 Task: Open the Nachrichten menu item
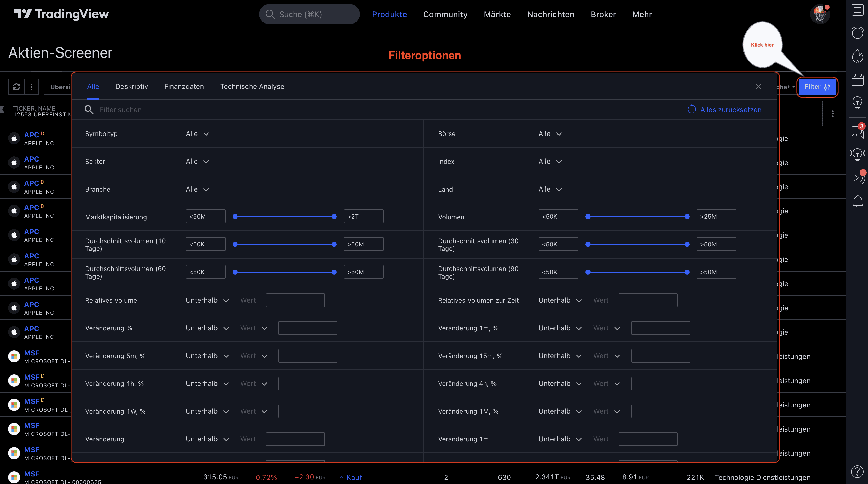click(x=551, y=14)
